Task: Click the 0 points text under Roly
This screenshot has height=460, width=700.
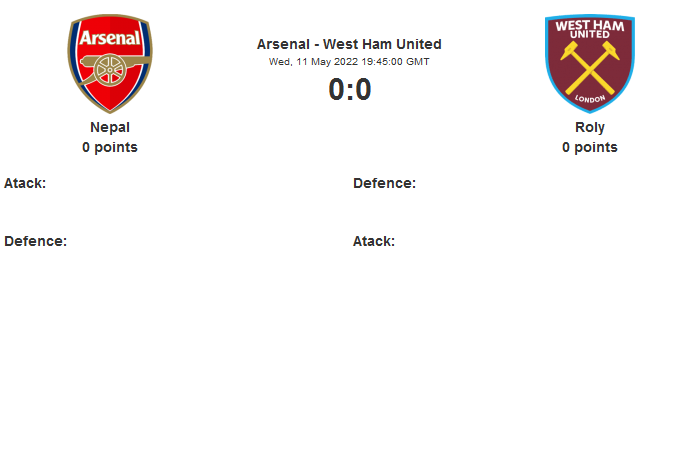Action: click(589, 147)
